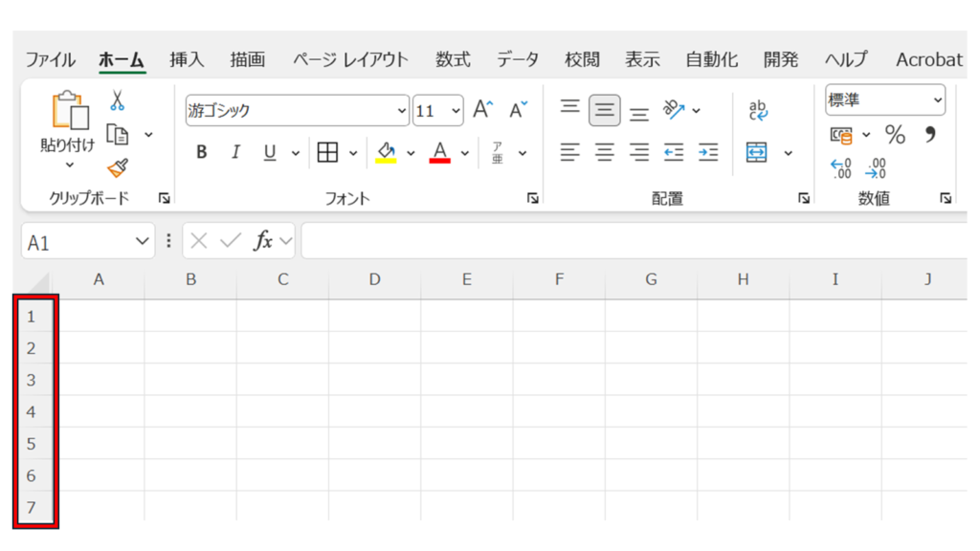The width and height of the screenshot is (980, 551).
Task: Switch to the 数式 tab
Action: pyautogui.click(x=453, y=59)
